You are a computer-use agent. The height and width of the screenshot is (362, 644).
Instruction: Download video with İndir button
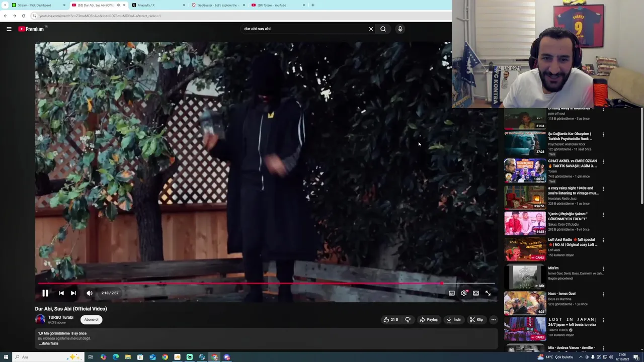coord(453,320)
